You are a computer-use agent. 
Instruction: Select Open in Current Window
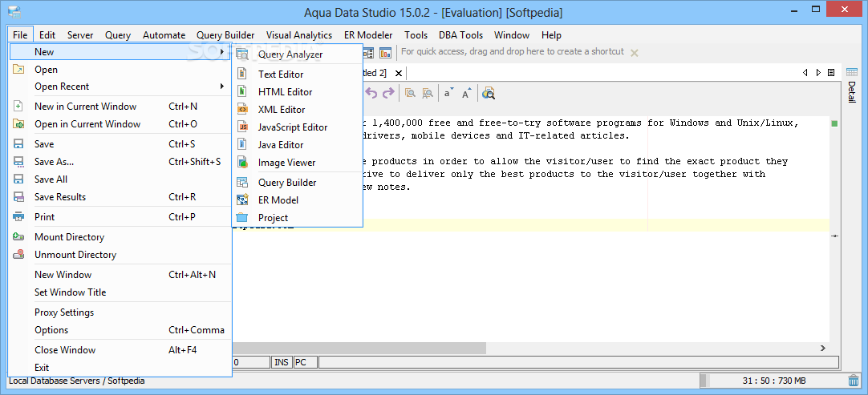pos(120,124)
